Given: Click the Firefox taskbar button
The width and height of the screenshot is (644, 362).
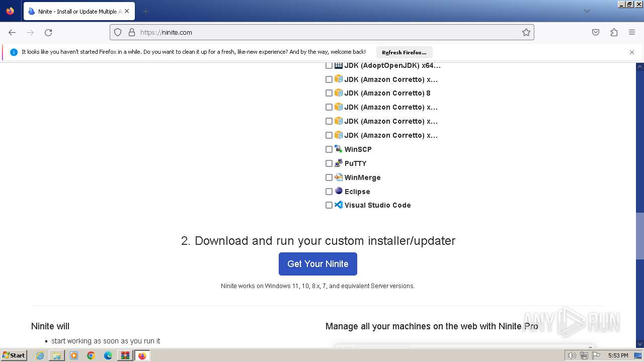Looking at the screenshot, I should 142,355.
